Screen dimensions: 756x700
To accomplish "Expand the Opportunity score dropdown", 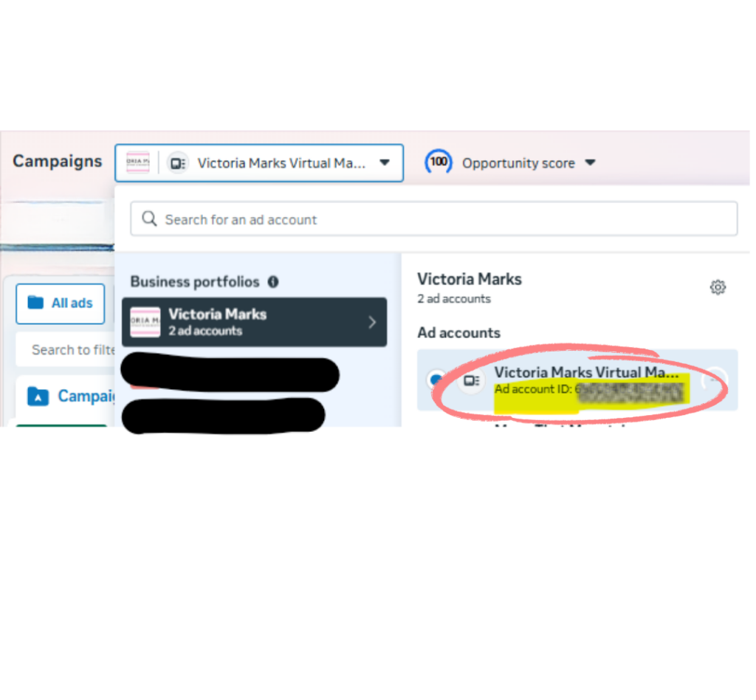I will (591, 162).
